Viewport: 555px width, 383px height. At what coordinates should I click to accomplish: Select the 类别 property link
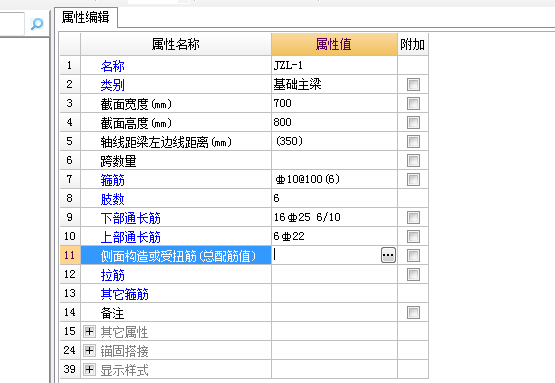pos(113,85)
